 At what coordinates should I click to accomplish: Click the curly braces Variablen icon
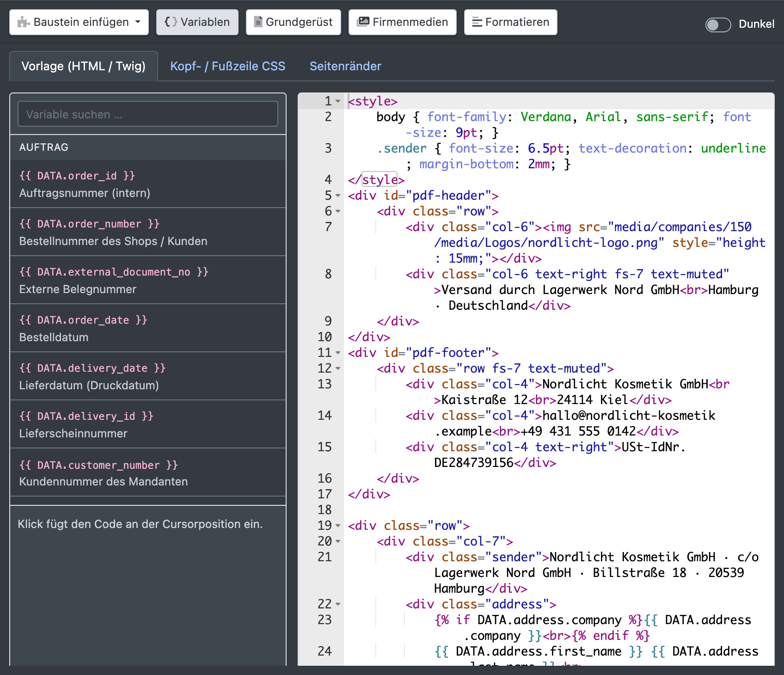tap(171, 22)
